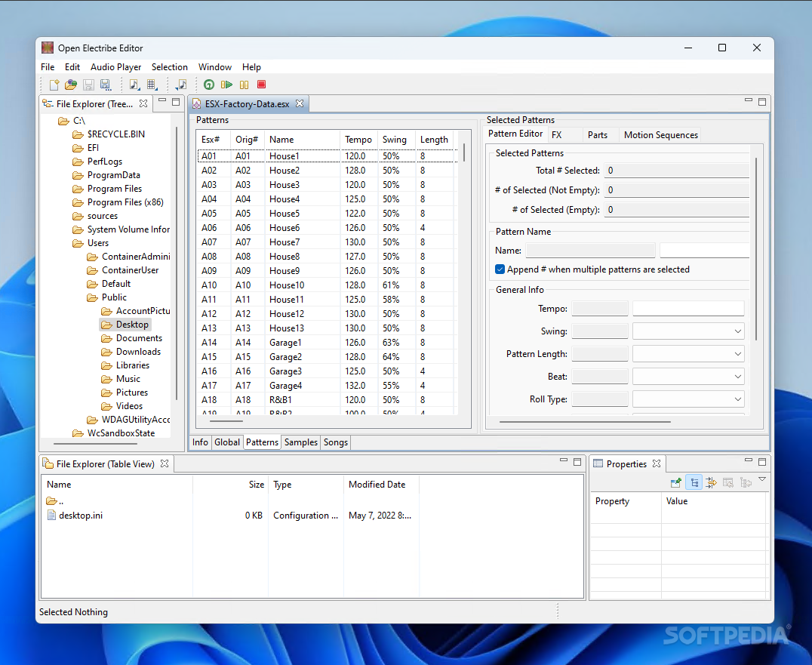Click the Modified Date column header
This screenshot has height=665, width=812.
coord(380,485)
